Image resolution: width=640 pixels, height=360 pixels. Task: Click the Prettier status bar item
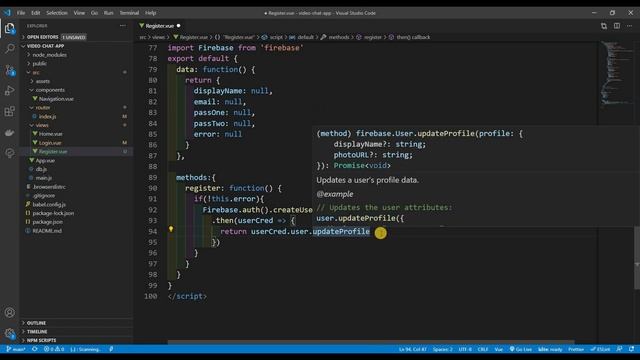coord(576,349)
